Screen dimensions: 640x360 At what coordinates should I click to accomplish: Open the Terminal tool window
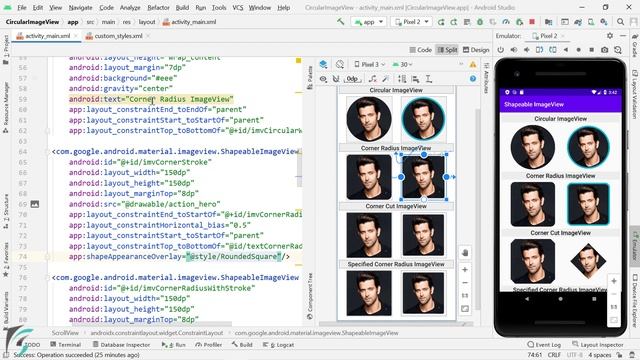point(66,344)
